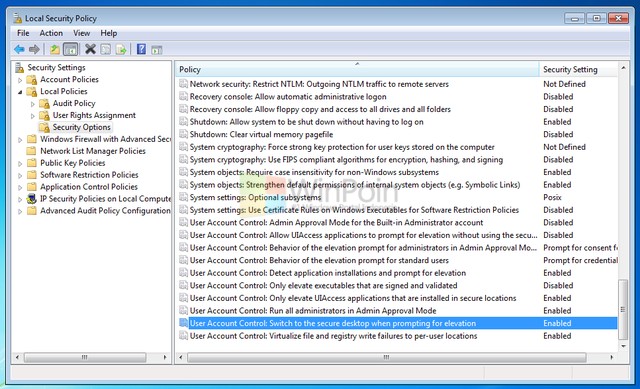Screen dimensions: 640x389
Task: Click policy icon beside Recovery console: Allow automatic administrative logon
Action: coord(183,96)
